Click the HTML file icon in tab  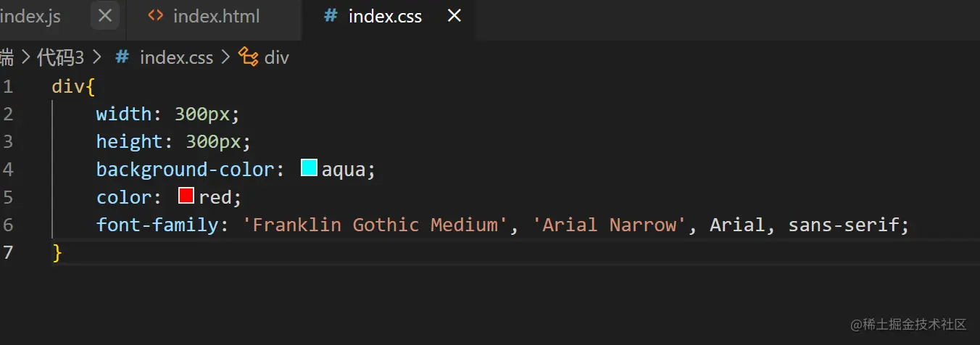coord(155,16)
